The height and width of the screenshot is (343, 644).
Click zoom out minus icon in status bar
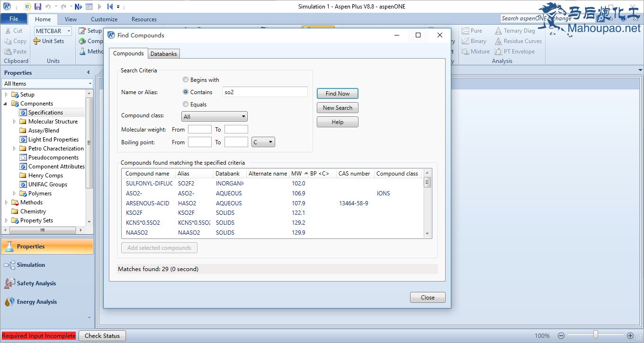(x=561, y=335)
